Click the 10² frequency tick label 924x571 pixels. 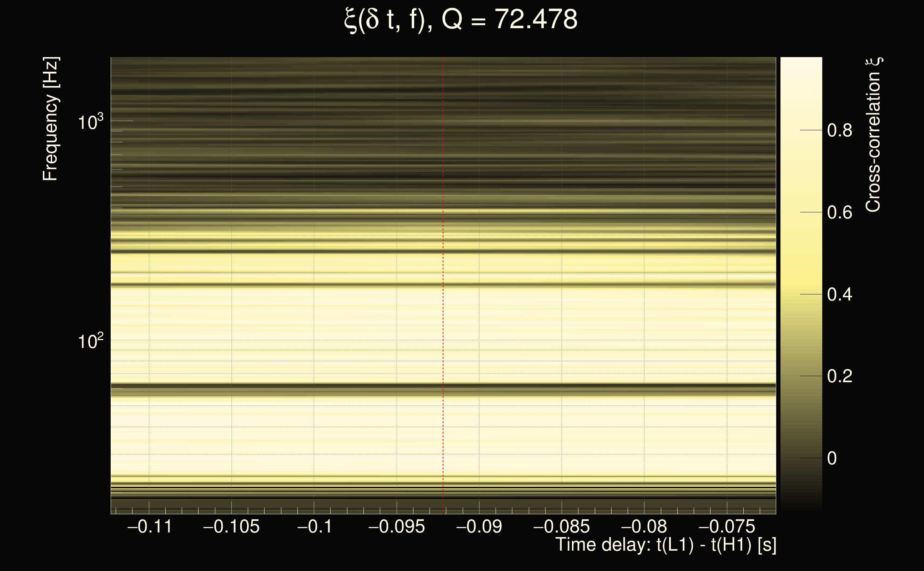click(x=90, y=341)
